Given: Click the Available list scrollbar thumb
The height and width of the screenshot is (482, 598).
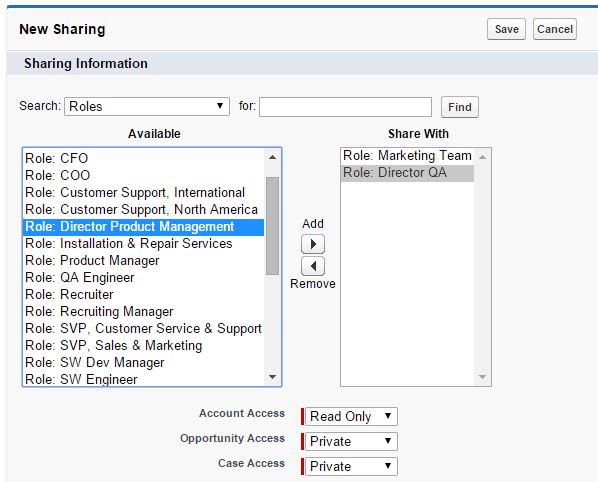Looking at the screenshot, I should [272, 226].
